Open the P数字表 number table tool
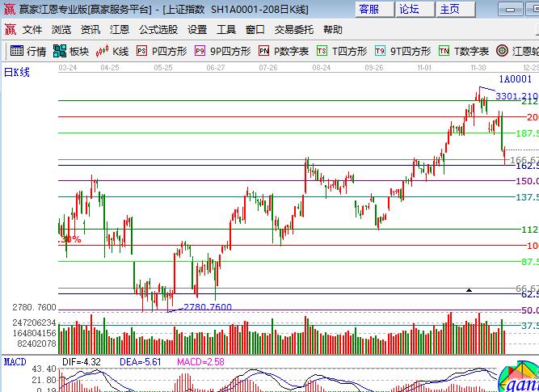 pyautogui.click(x=284, y=51)
